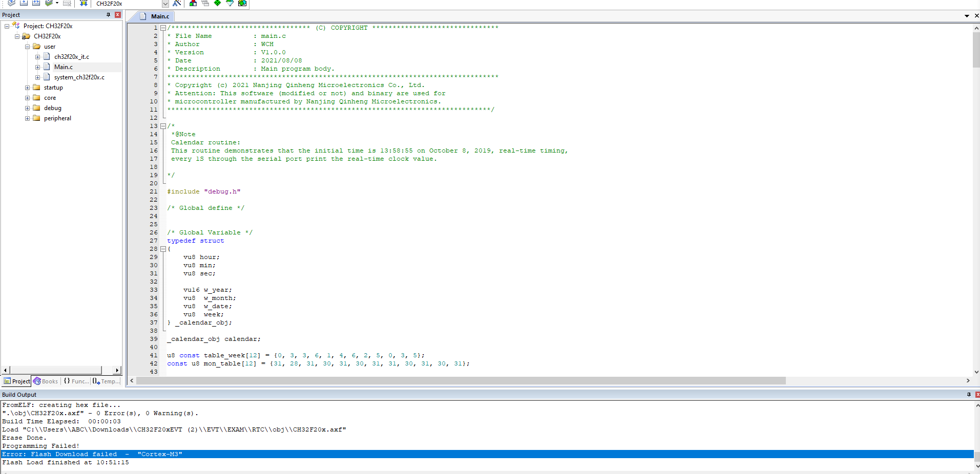Select the Flash Download failed error line

(x=92, y=454)
